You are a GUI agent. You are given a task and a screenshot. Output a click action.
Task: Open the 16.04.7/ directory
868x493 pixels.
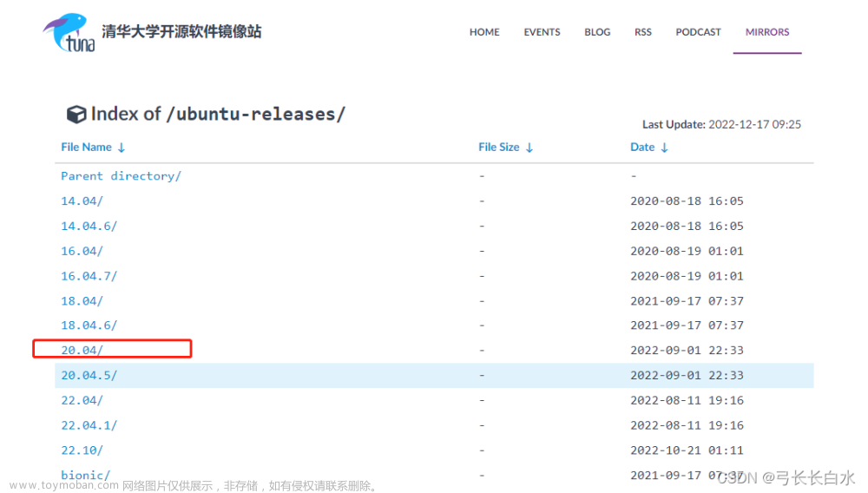coord(89,275)
